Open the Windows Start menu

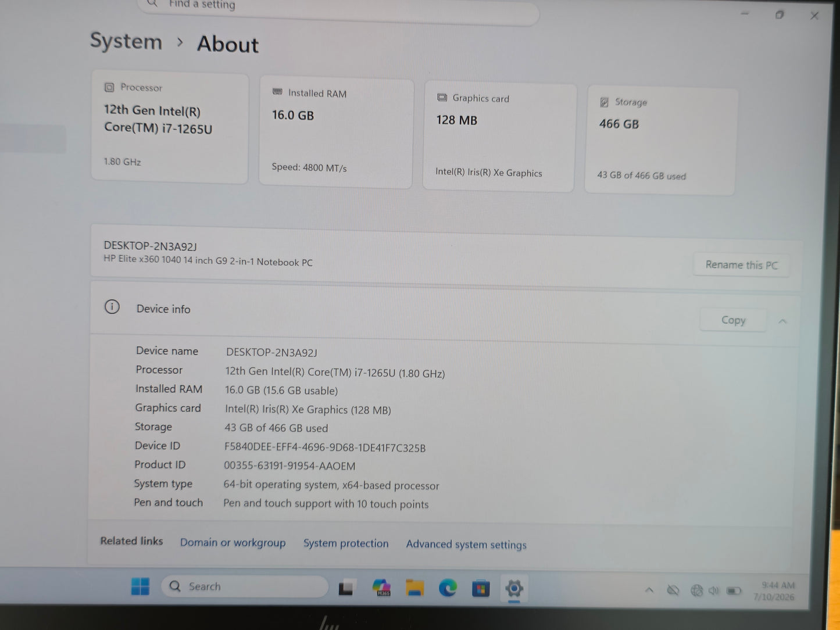pos(140,586)
